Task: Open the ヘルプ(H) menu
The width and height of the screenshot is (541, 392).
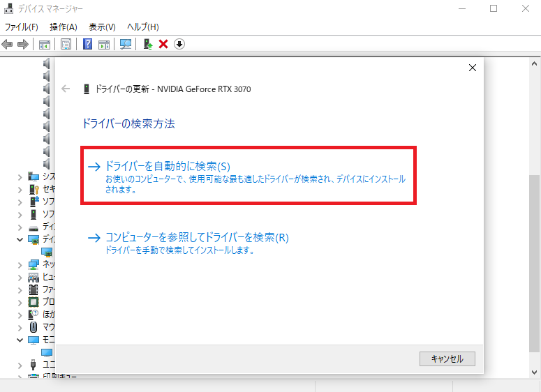Action: pyautogui.click(x=143, y=27)
